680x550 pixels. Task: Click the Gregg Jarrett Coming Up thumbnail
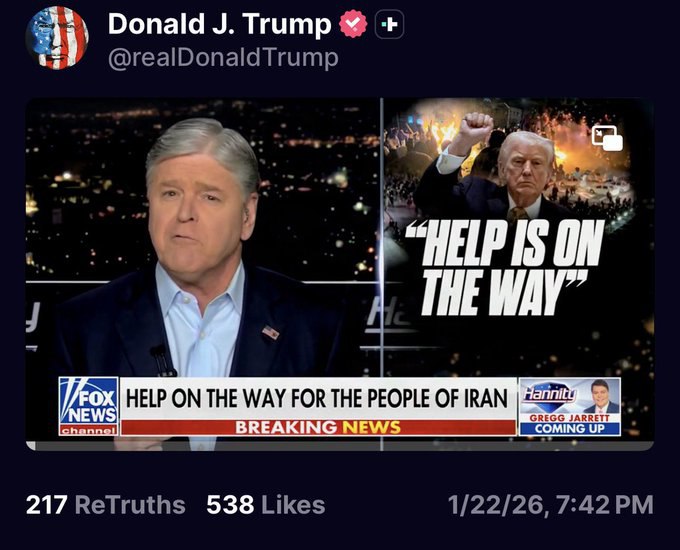click(570, 406)
